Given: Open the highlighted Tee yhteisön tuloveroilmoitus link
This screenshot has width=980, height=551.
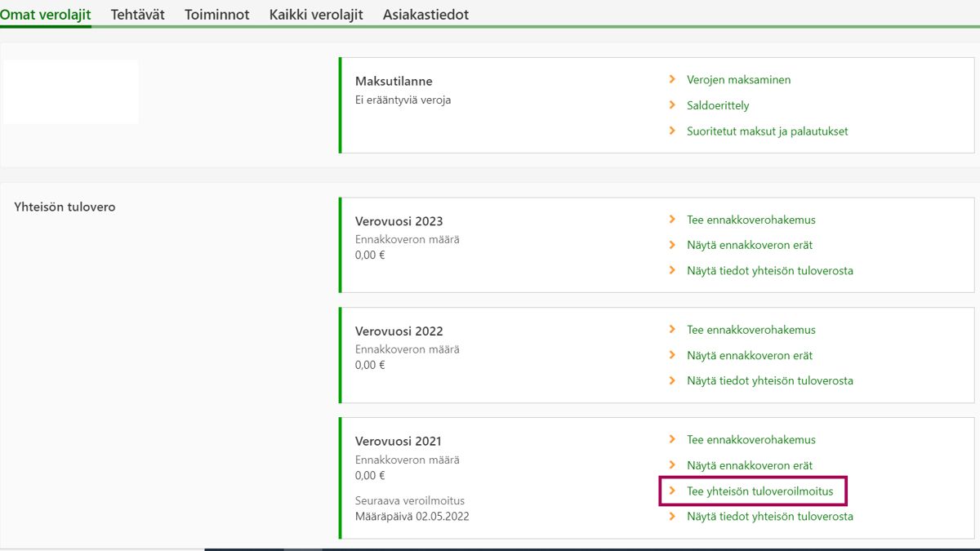Looking at the screenshot, I should tap(759, 491).
